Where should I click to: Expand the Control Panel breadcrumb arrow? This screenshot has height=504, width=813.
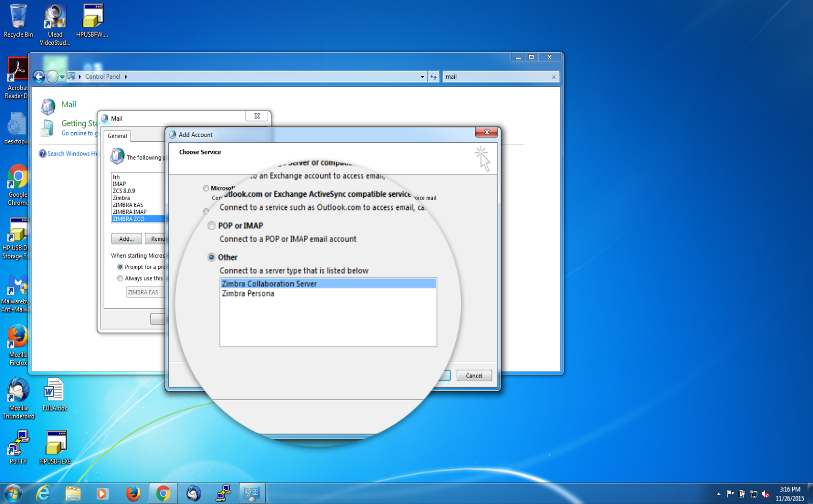tap(126, 77)
